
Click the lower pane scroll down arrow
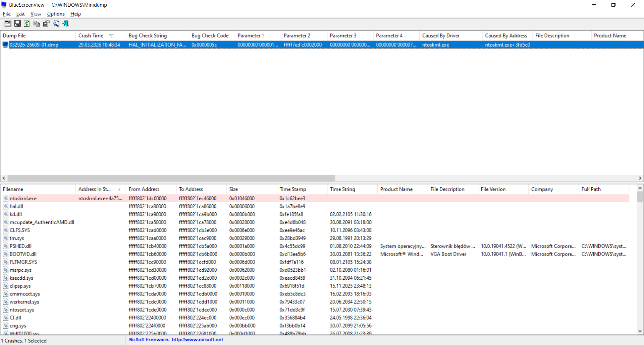pos(640,331)
